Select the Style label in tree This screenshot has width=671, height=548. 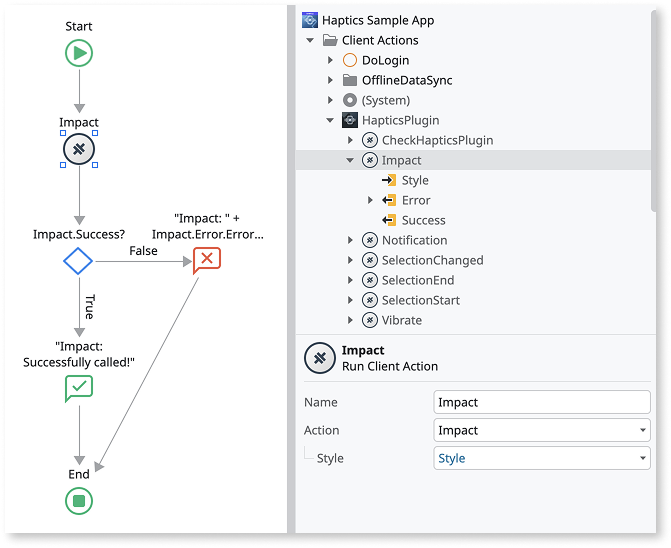[x=415, y=180]
